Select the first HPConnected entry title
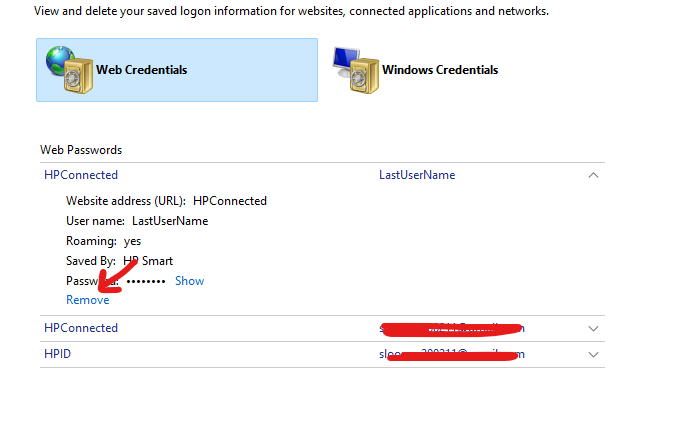682x440 pixels. pos(81,175)
